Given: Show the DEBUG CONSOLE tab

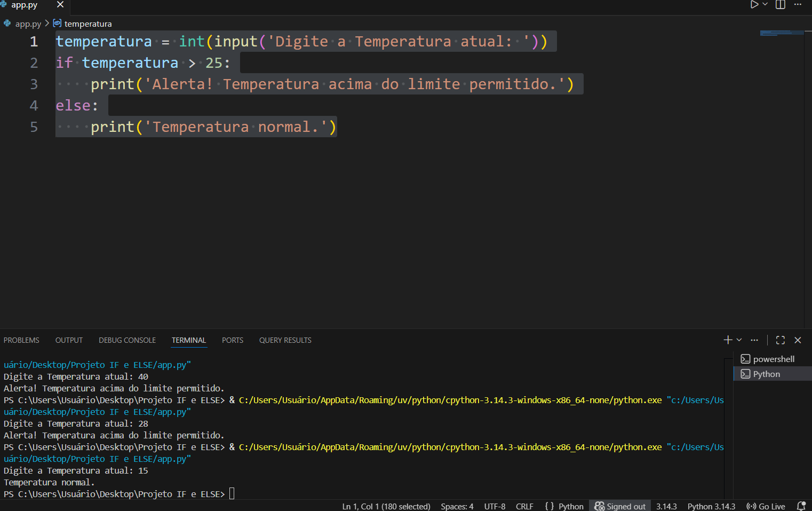Looking at the screenshot, I should pos(127,340).
